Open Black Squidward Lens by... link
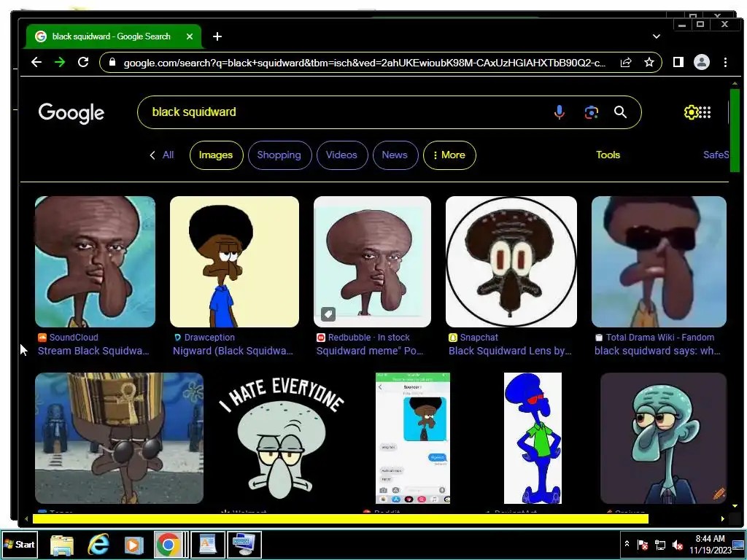The width and height of the screenshot is (747, 560). (x=510, y=351)
